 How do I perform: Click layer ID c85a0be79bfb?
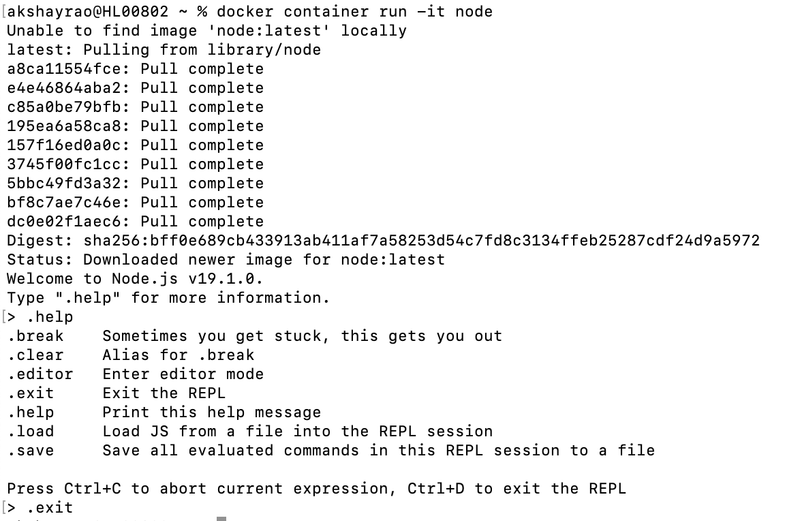pyautogui.click(x=68, y=107)
